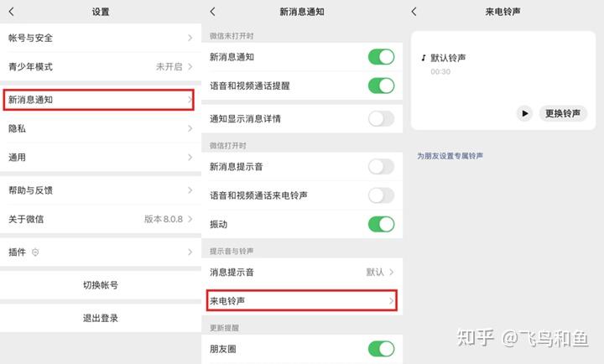Viewport: 604px width, 364px height.
Task: Open 关于微信 版本 8.0.8 entry
Action: click(x=101, y=219)
